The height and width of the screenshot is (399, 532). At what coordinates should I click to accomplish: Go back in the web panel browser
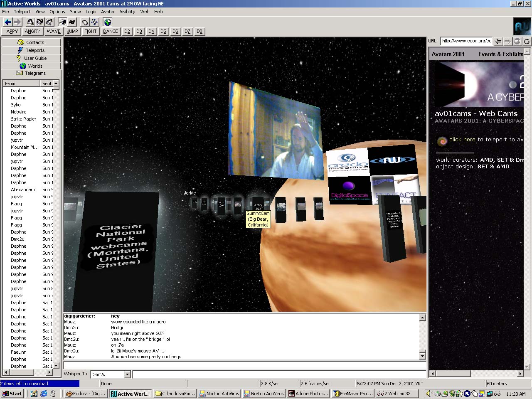(498, 41)
